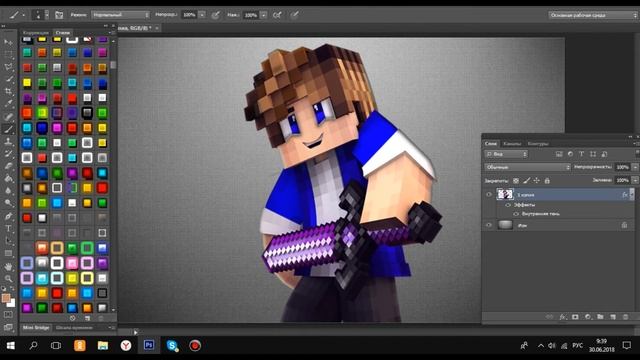This screenshot has width=640, height=360.
Task: Select the Brush tool in the toolbox
Action: point(8,129)
